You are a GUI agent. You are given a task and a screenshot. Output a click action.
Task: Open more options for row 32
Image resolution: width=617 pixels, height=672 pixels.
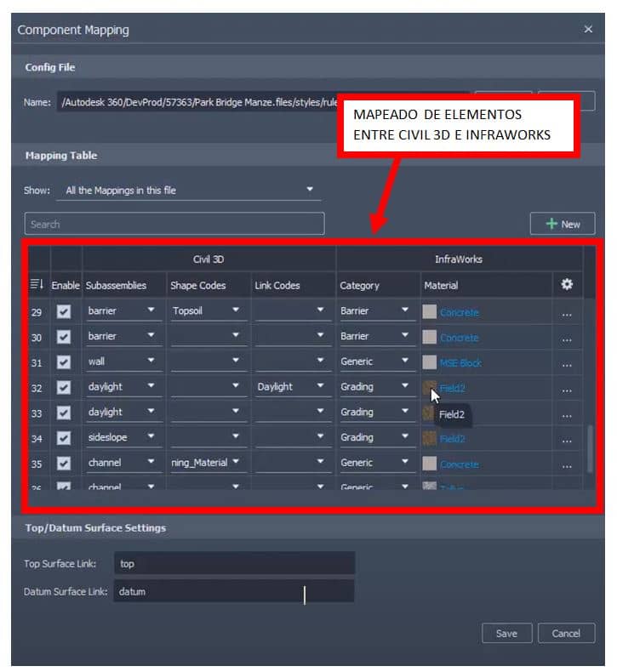[x=567, y=390]
